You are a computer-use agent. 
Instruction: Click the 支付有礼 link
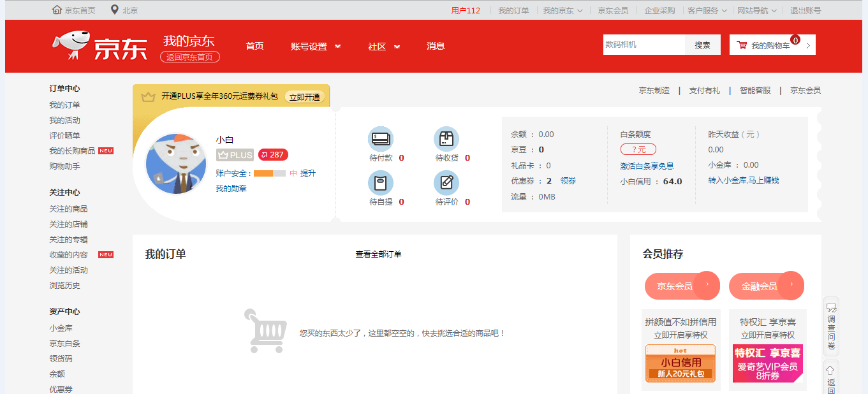click(x=704, y=91)
